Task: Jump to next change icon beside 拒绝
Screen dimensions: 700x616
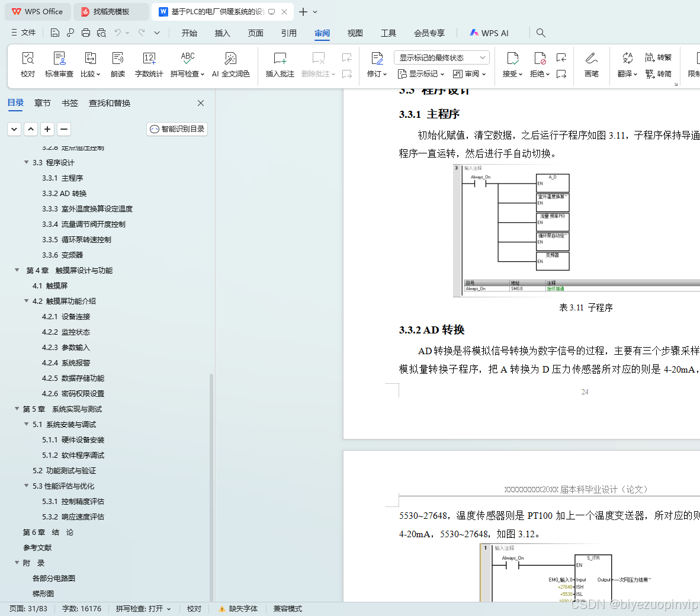Action: [561, 73]
